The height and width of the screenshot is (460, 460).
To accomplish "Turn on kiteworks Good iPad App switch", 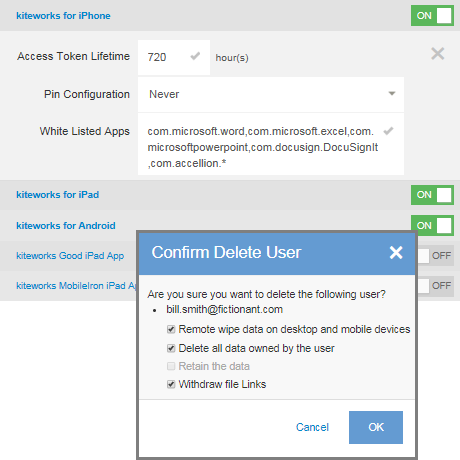I will point(436,256).
